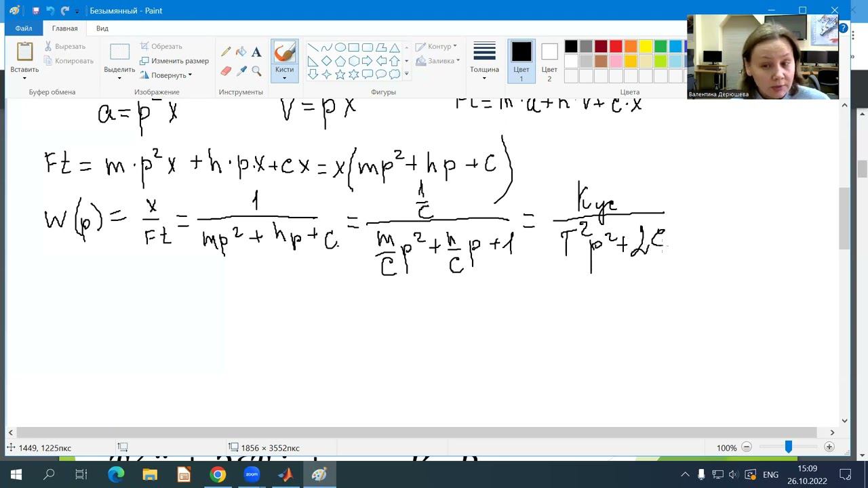The height and width of the screenshot is (488, 868).
Task: Click the ENG language indicator in tray
Action: click(x=770, y=474)
